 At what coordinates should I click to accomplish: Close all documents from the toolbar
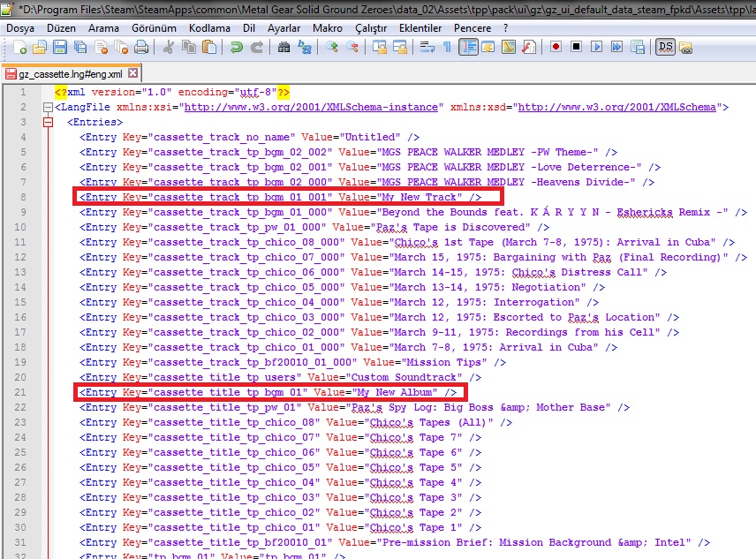(121, 47)
